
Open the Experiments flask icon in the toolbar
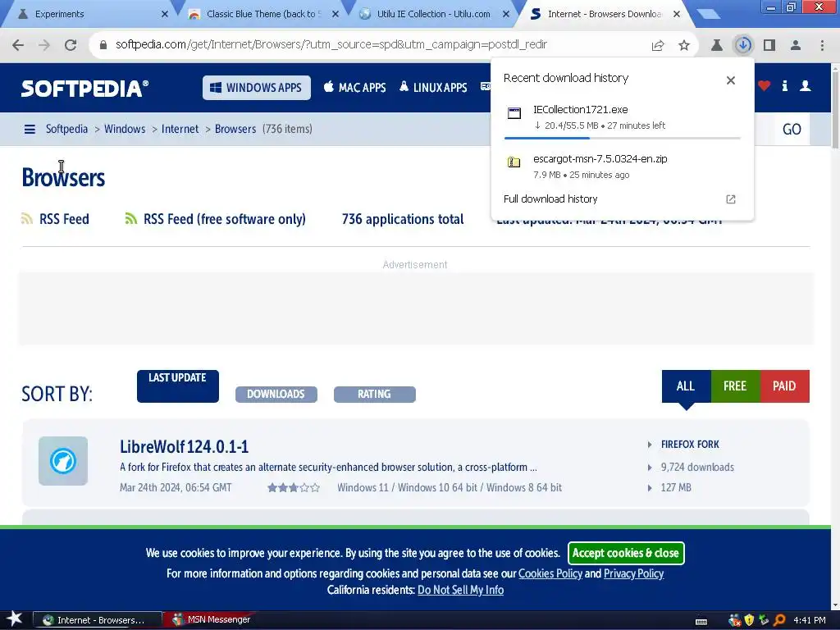(717, 45)
